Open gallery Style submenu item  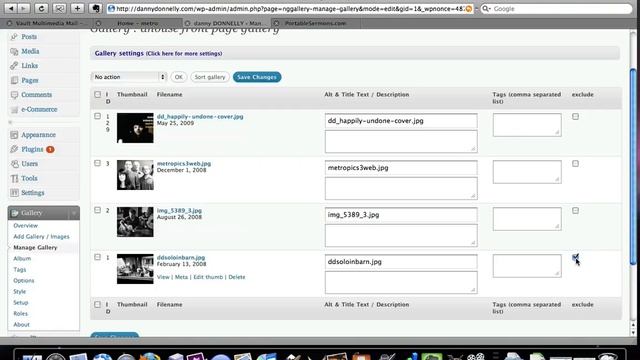click(x=20, y=292)
